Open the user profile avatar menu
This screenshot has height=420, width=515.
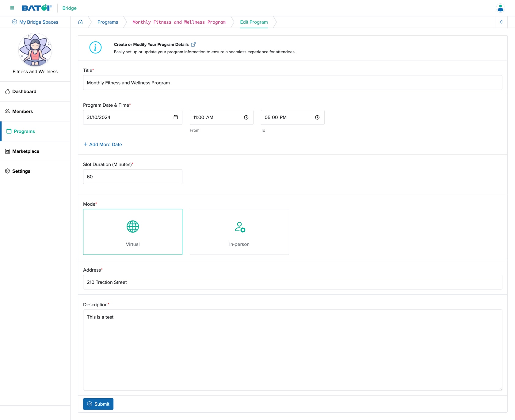pyautogui.click(x=500, y=8)
